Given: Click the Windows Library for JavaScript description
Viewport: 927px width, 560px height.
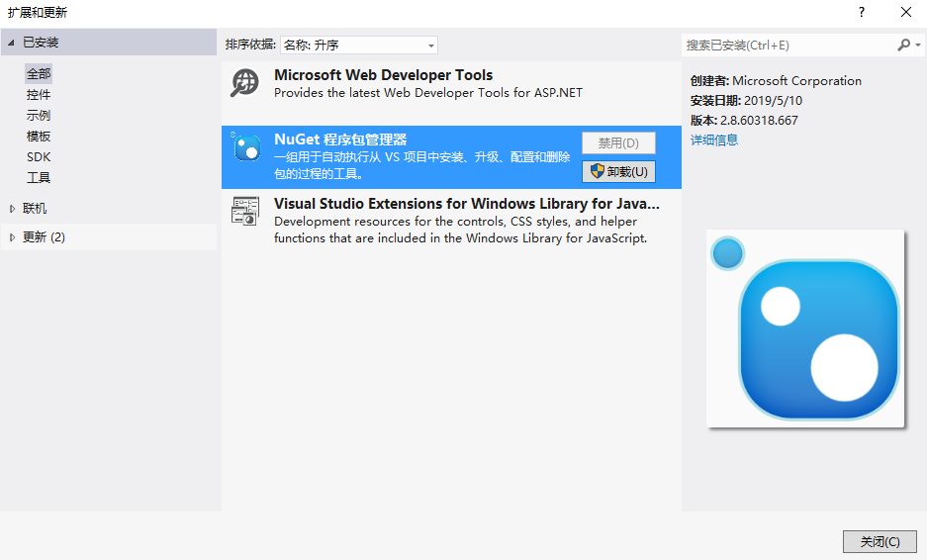Looking at the screenshot, I should 461,230.
